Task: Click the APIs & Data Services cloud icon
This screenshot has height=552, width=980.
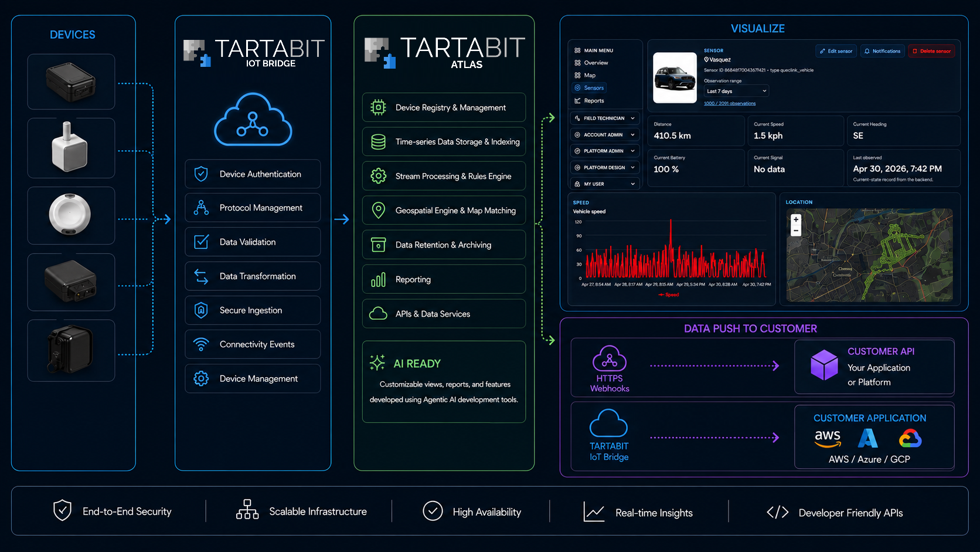Action: coord(379,314)
